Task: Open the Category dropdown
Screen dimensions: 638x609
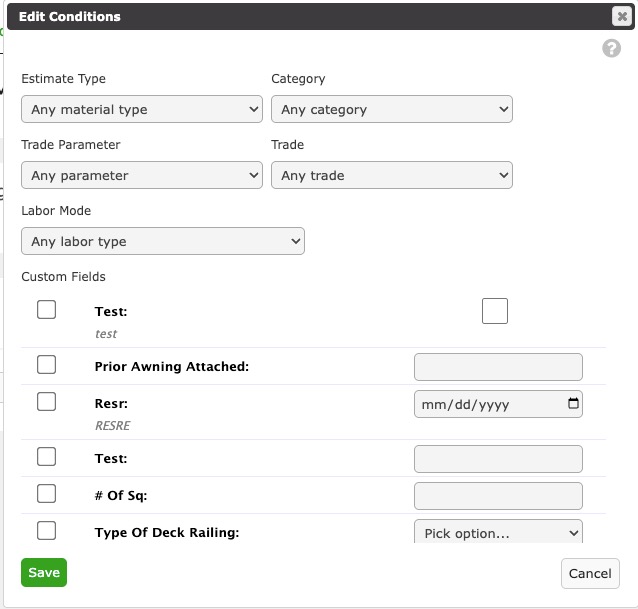Action: [x=392, y=109]
